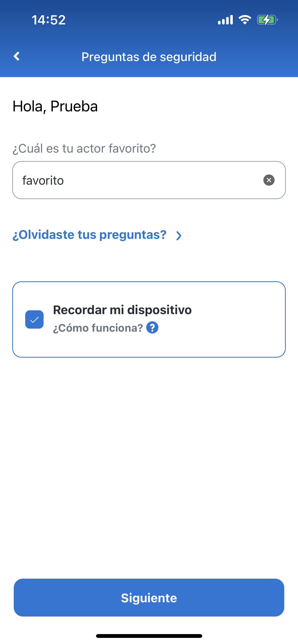Tap the cellular signal bars icon
Image resolution: width=298 pixels, height=644 pixels.
[x=225, y=20]
